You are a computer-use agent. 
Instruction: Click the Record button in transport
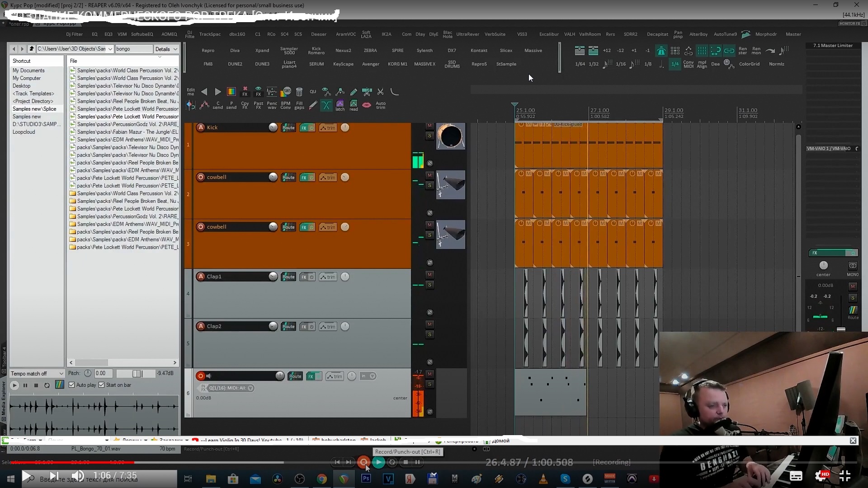click(x=363, y=462)
